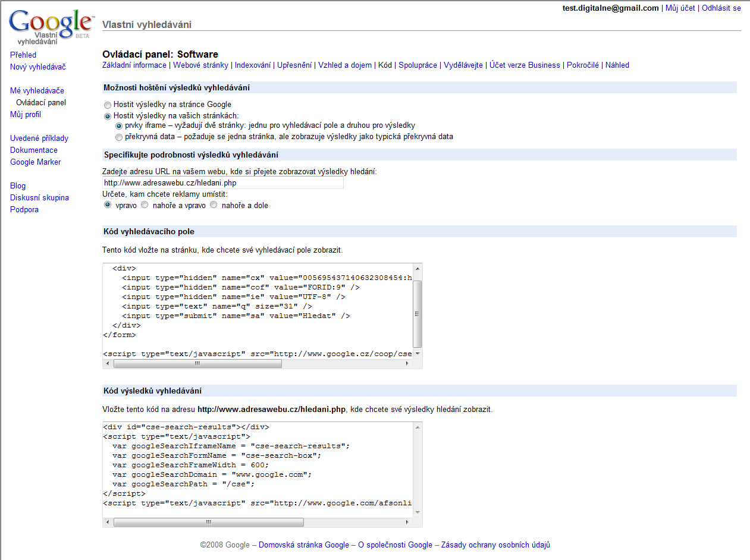Open Domovská stránka Google footer link
This screenshot has height=560, width=750.
tap(304, 545)
